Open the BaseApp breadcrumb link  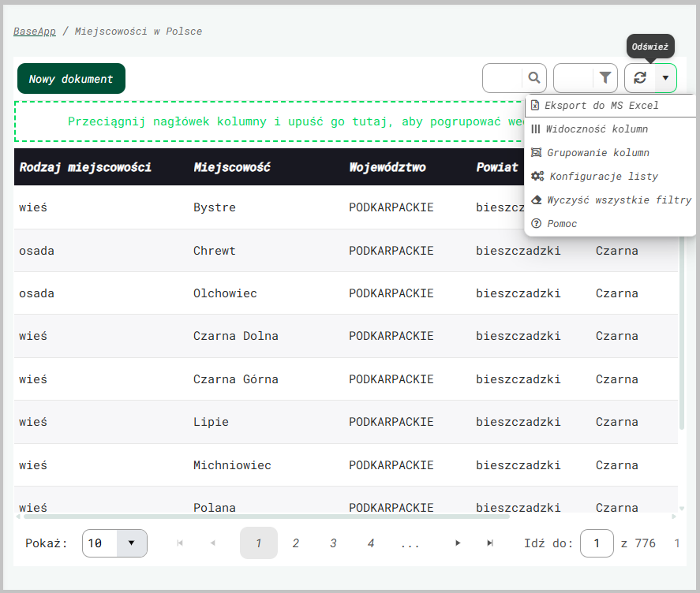35,32
